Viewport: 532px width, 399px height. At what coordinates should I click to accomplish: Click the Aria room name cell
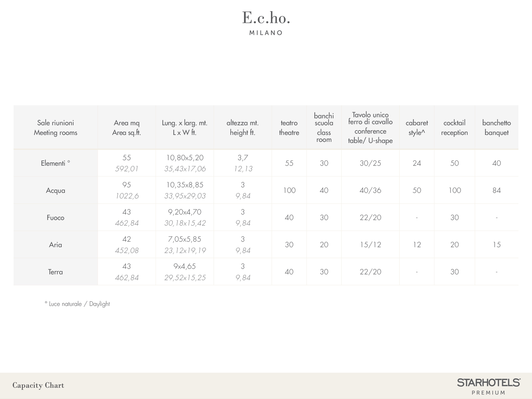point(56,245)
